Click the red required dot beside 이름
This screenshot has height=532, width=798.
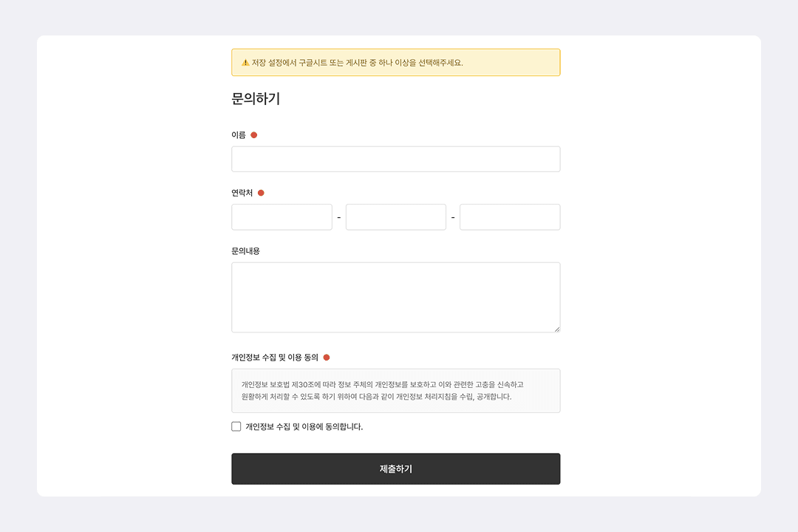(x=254, y=134)
